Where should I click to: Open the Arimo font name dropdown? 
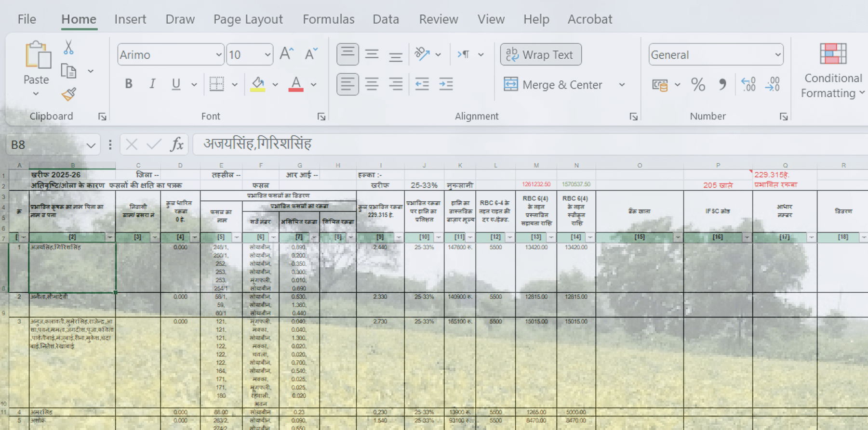coord(218,55)
